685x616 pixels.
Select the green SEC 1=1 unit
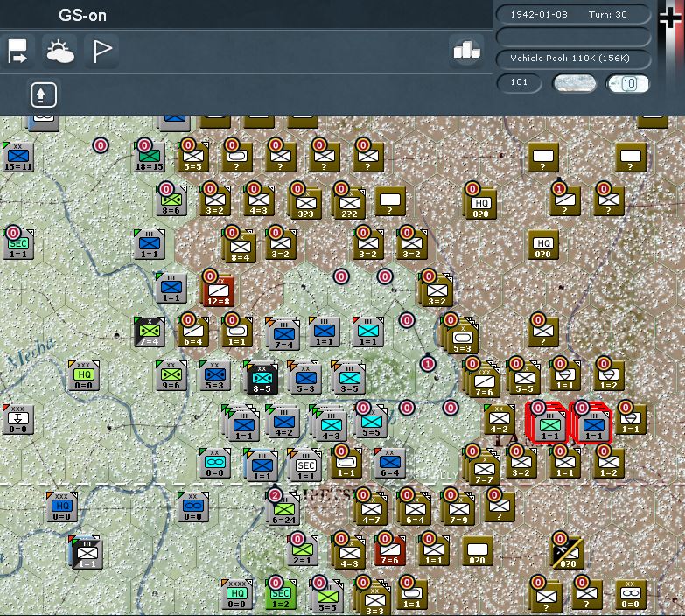pos(17,245)
